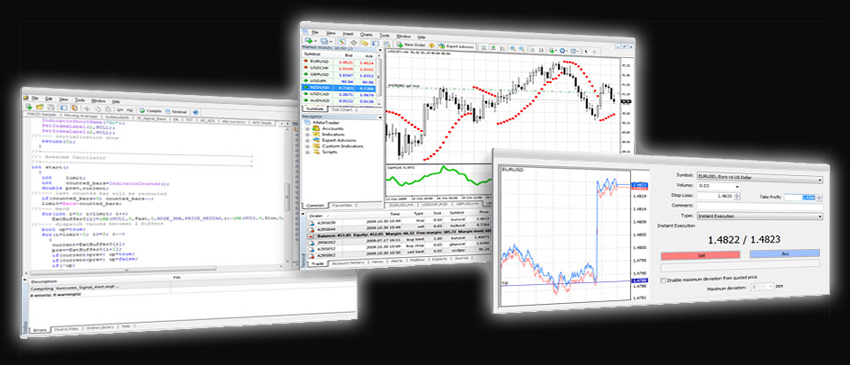
Task: Expand Custom Indicators node in Navigator
Action: tap(307, 146)
